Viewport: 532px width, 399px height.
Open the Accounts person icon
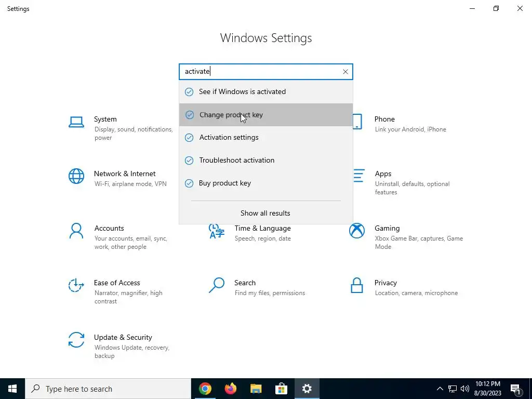pyautogui.click(x=76, y=231)
